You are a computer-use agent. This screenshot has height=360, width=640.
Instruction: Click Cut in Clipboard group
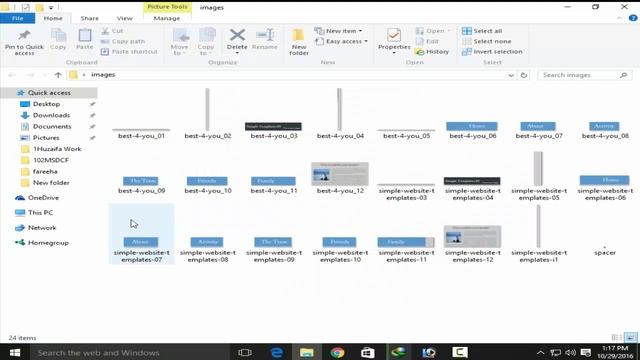[112, 31]
